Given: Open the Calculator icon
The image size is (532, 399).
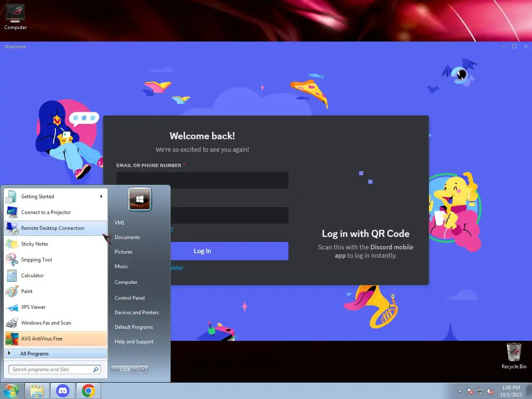Looking at the screenshot, I should (12, 276).
